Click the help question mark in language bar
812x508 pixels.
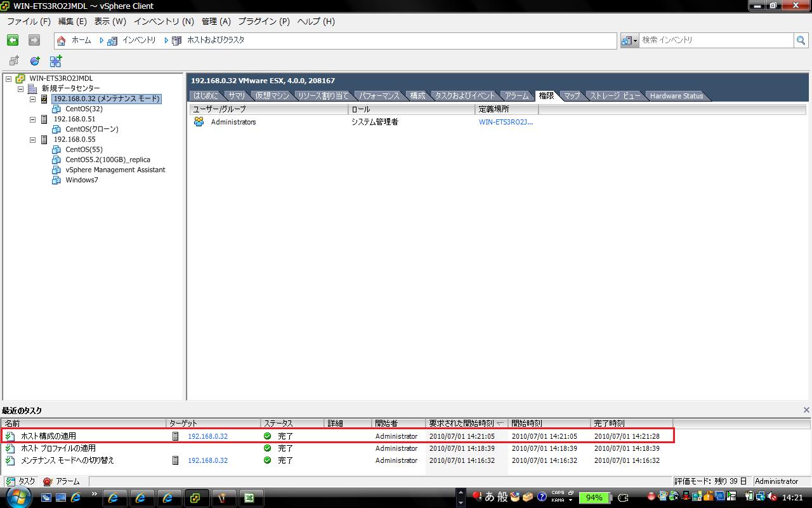(x=542, y=497)
